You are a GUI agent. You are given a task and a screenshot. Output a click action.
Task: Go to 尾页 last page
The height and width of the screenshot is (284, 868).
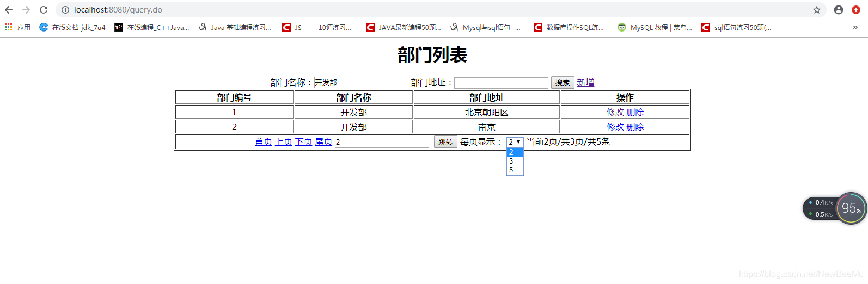tap(323, 141)
